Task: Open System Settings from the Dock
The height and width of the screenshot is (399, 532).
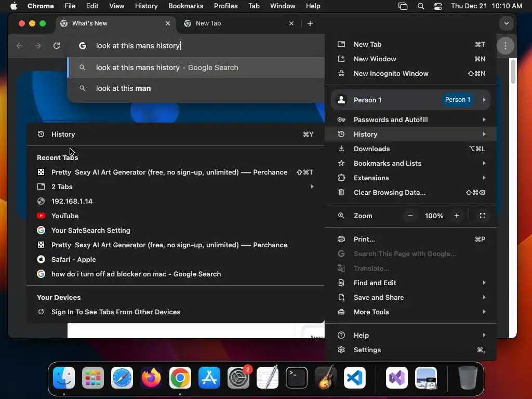Action: (x=238, y=378)
